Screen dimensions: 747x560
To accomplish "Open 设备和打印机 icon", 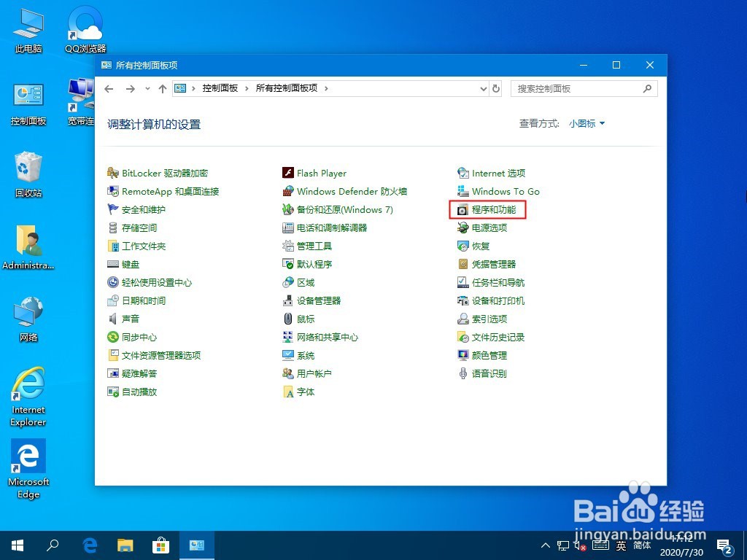I will click(462, 300).
